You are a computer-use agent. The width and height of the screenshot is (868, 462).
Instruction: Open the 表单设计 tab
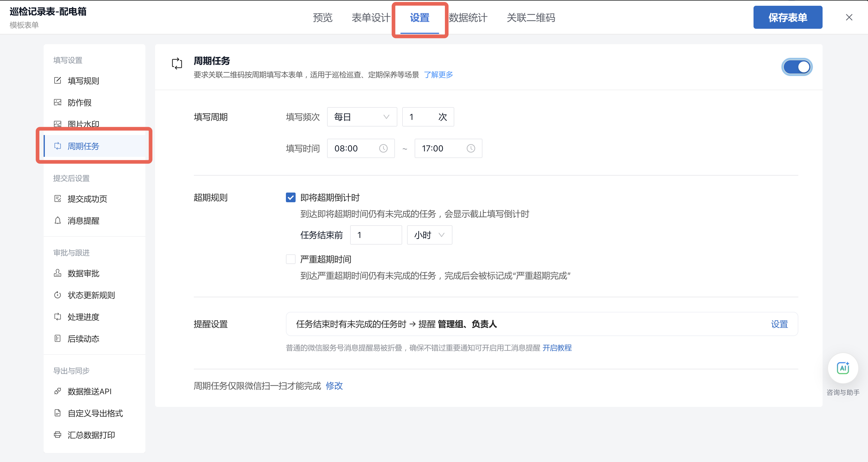[371, 18]
